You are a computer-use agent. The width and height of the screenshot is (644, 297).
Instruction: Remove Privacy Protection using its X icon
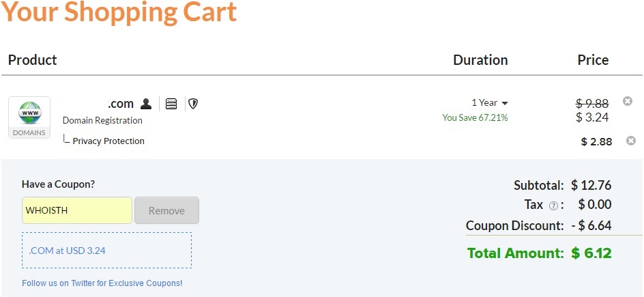point(631,141)
